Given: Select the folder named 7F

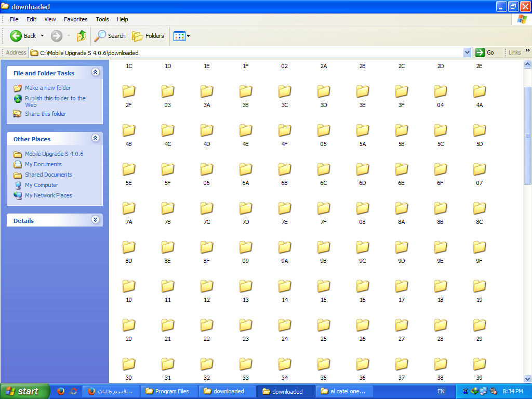Looking at the screenshot, I should pos(323,213).
